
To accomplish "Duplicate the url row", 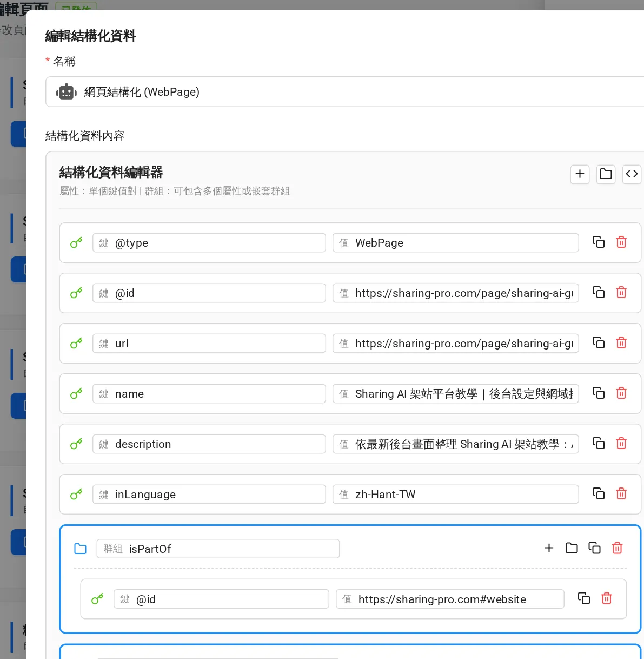I will (599, 342).
